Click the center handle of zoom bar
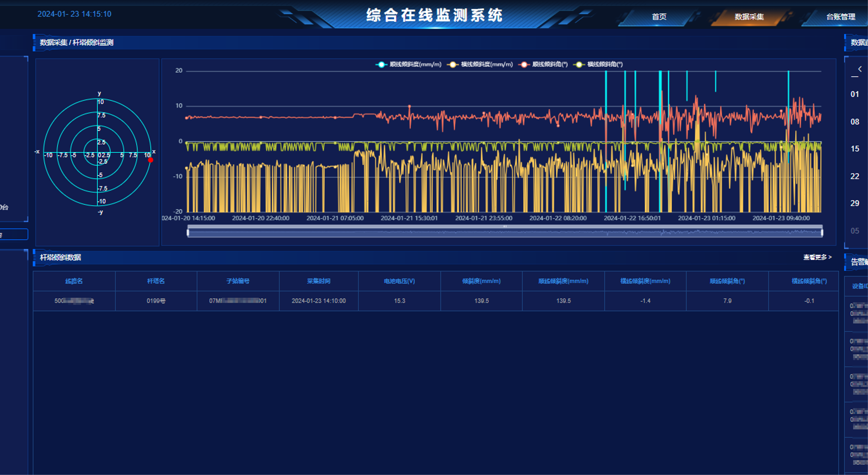 (x=505, y=227)
